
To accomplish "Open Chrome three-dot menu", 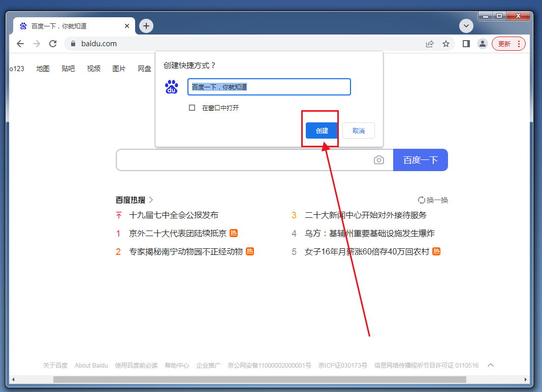I will (519, 44).
